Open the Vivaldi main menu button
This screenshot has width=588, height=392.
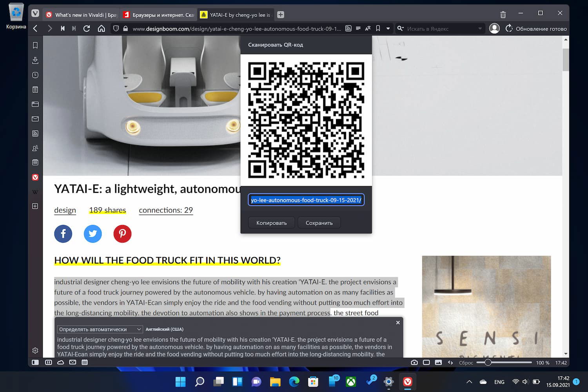point(35,14)
